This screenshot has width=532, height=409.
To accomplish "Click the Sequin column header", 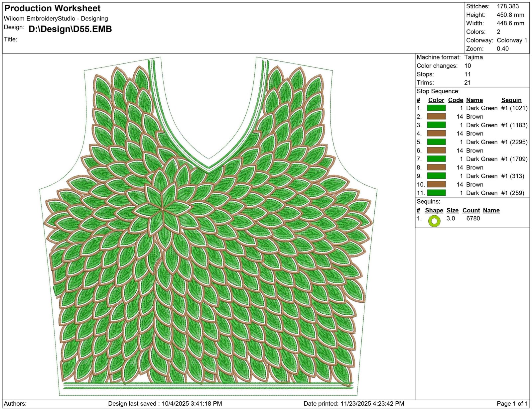I will [x=511, y=100].
